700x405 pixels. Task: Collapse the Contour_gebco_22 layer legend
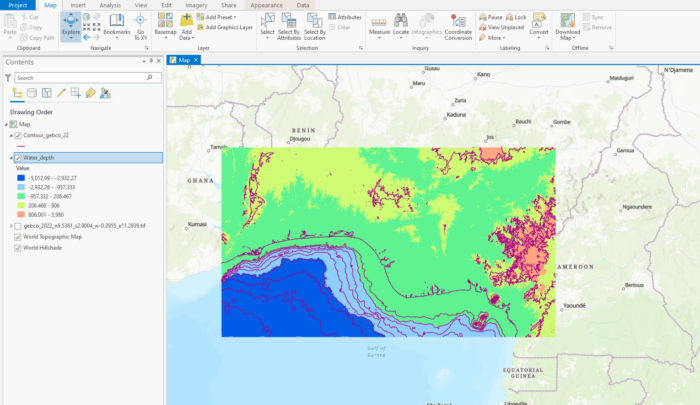tap(11, 135)
